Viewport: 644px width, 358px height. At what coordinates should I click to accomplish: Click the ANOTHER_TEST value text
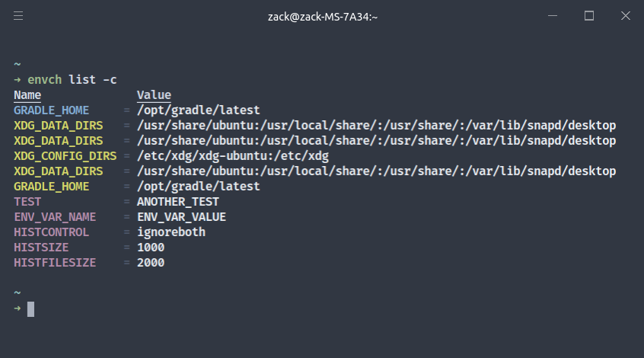pyautogui.click(x=178, y=201)
